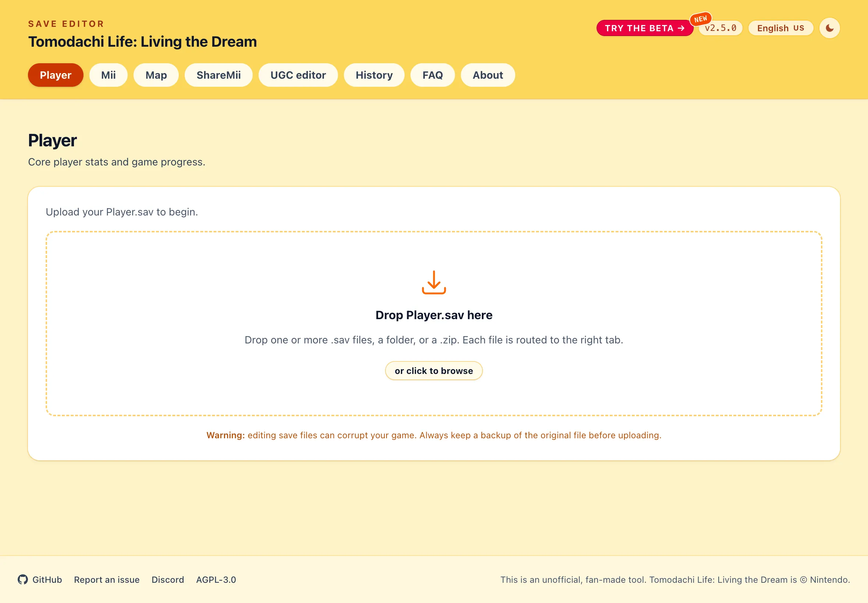Toggle dark mode with the moon icon
Screen dimensions: 868x603
pos(829,28)
